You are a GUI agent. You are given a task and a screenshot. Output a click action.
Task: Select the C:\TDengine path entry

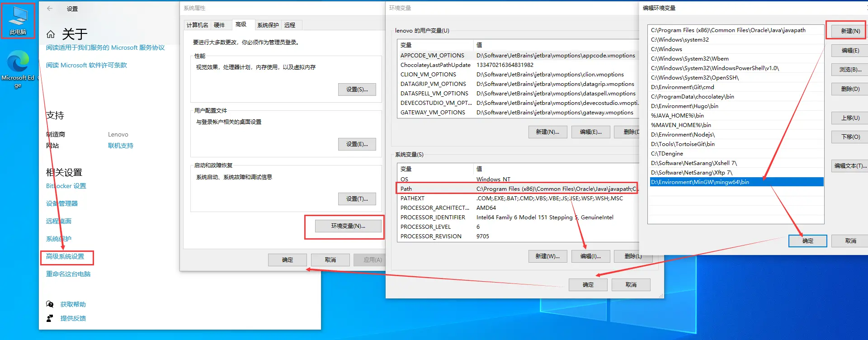point(736,154)
